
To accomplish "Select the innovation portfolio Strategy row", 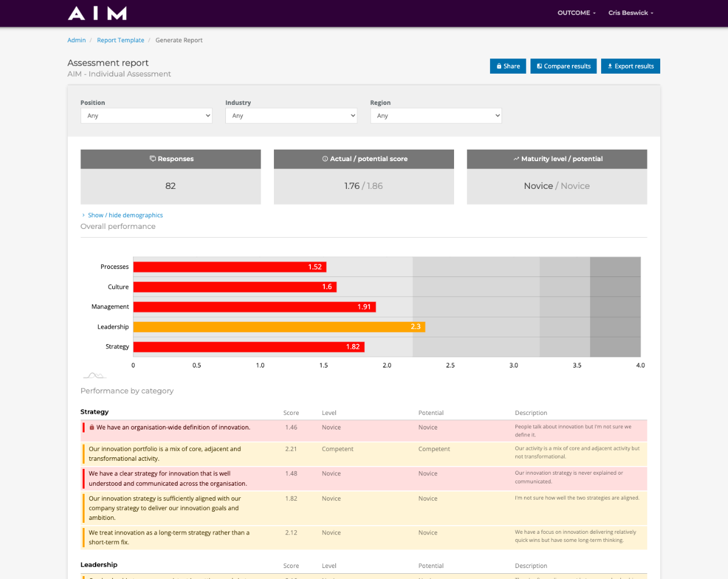I will tap(364, 454).
